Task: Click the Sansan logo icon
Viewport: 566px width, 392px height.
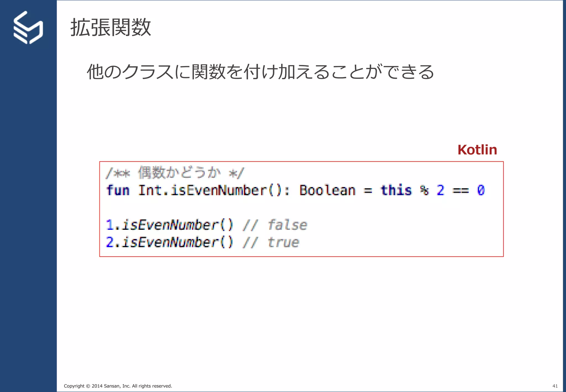Action: (x=28, y=27)
